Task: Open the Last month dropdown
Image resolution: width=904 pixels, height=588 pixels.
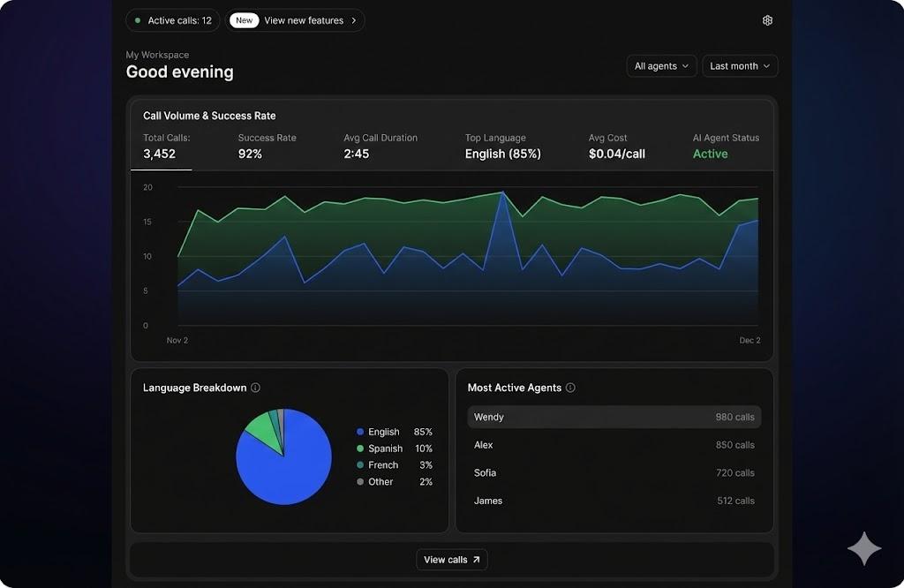Action: point(739,65)
